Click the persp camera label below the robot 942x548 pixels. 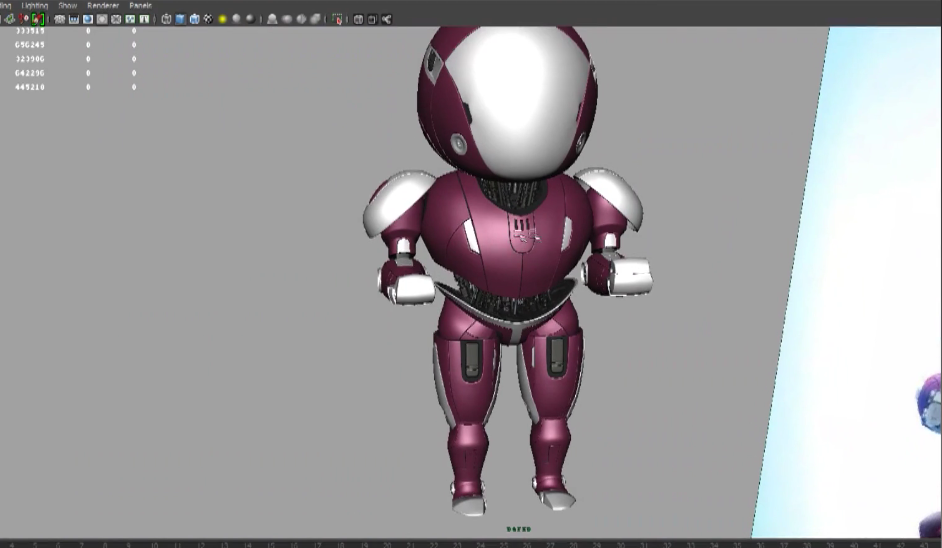(x=518, y=529)
